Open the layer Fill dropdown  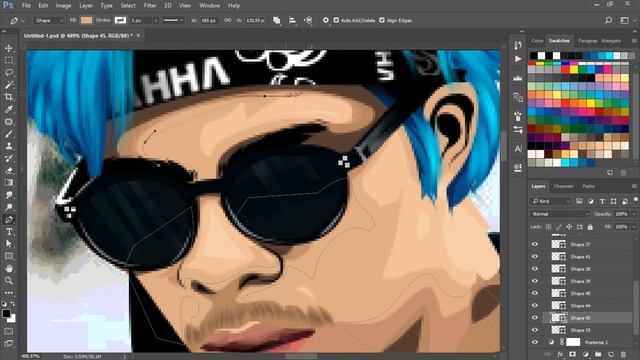tap(634, 227)
